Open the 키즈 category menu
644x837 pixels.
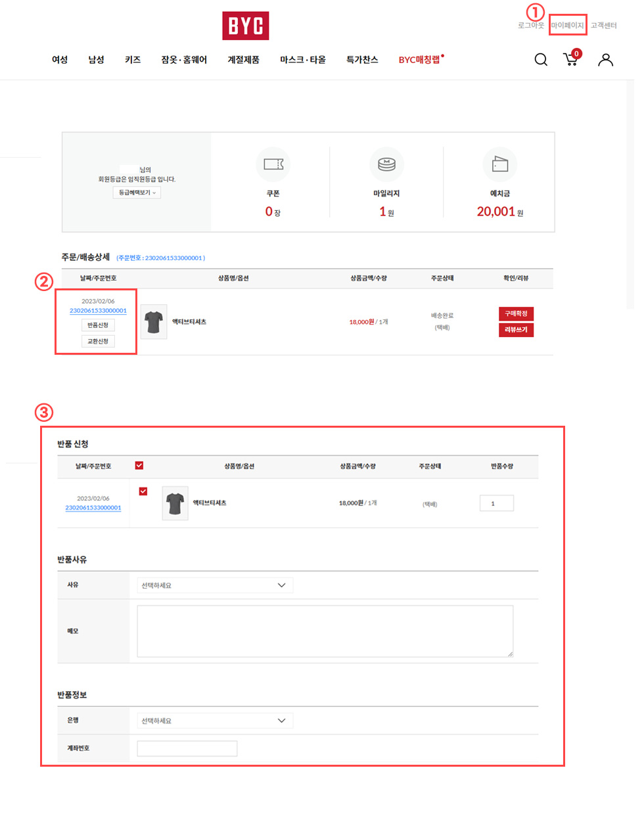[x=133, y=60]
